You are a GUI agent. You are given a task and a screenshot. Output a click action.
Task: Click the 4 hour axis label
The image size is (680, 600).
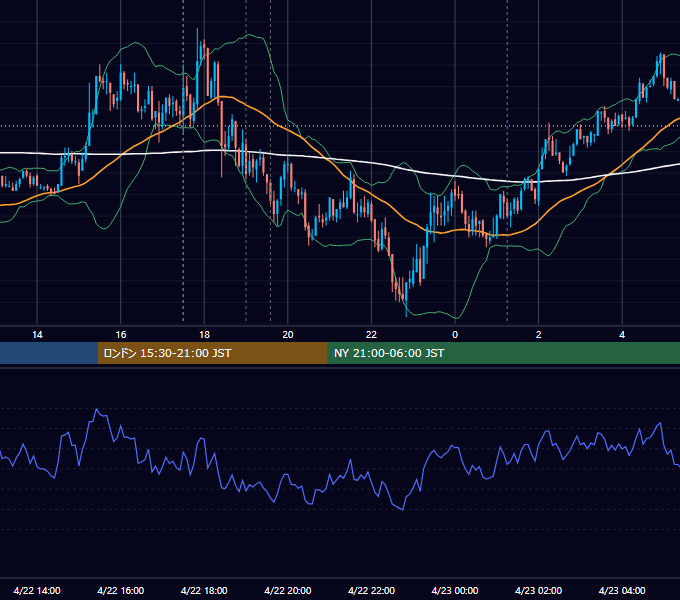coord(622,335)
